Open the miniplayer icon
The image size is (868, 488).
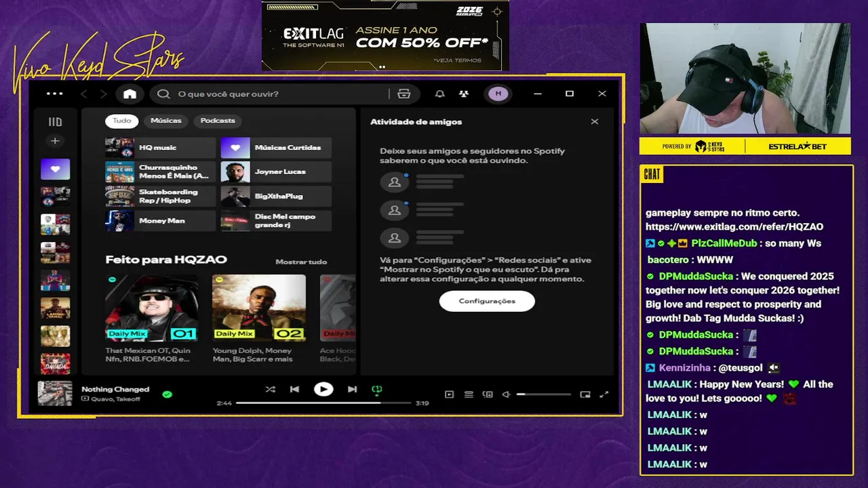[x=585, y=394]
